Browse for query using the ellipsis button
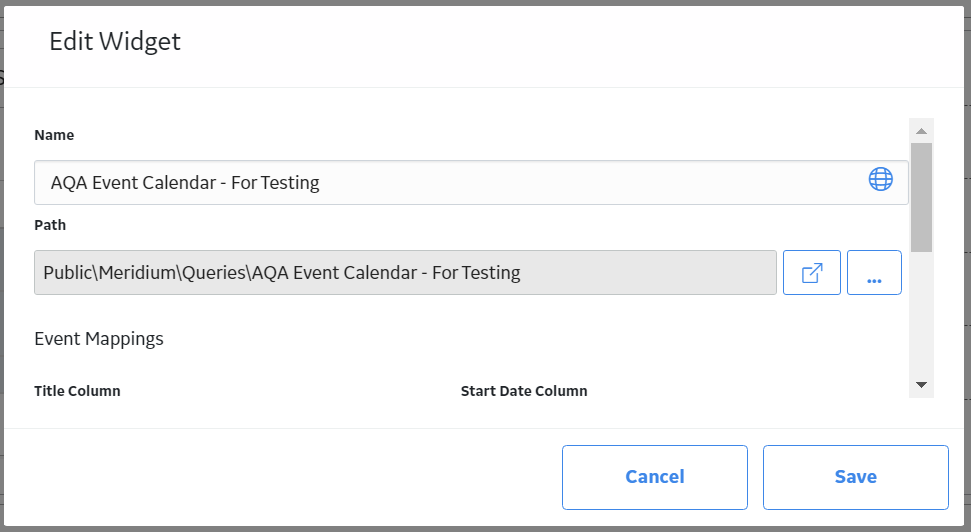This screenshot has height=532, width=971. (x=874, y=273)
